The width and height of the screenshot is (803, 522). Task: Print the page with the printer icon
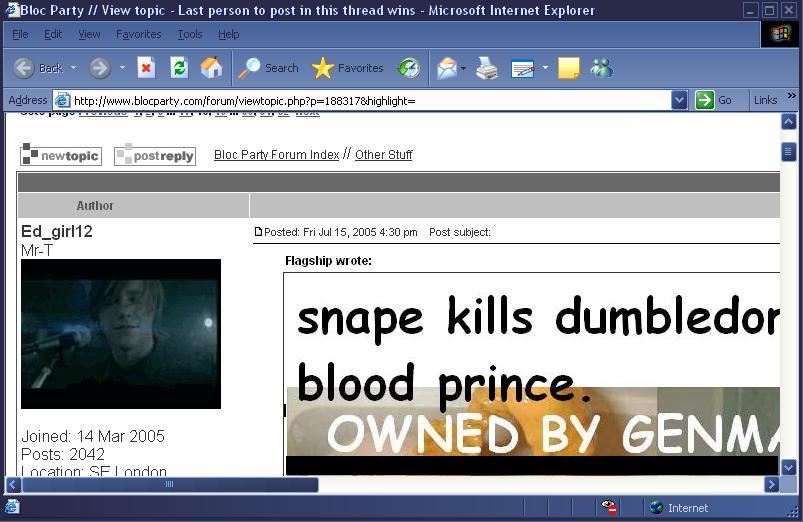(487, 68)
